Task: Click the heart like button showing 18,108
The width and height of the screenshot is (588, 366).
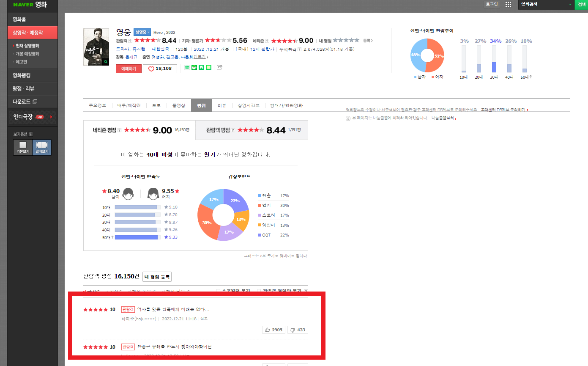Action: [160, 69]
